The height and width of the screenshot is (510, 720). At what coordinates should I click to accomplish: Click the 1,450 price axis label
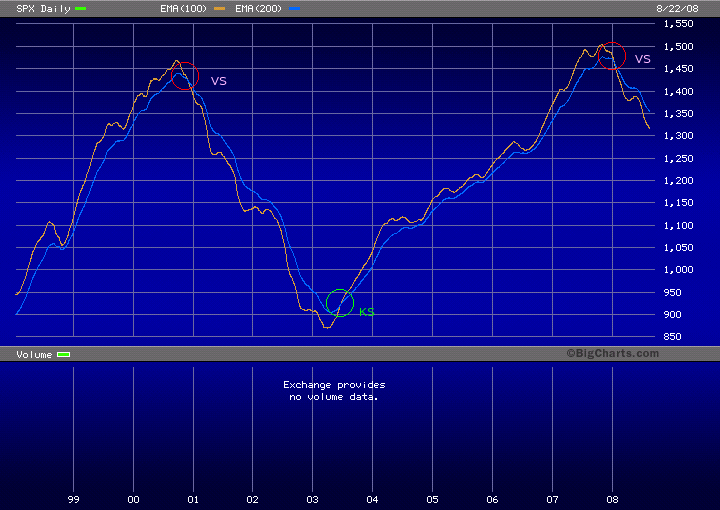point(678,68)
